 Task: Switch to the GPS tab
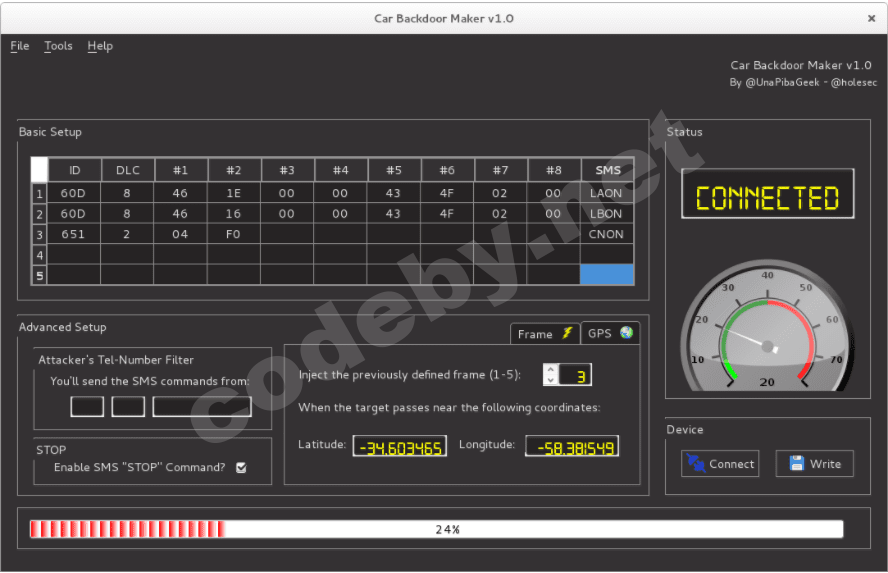point(610,333)
